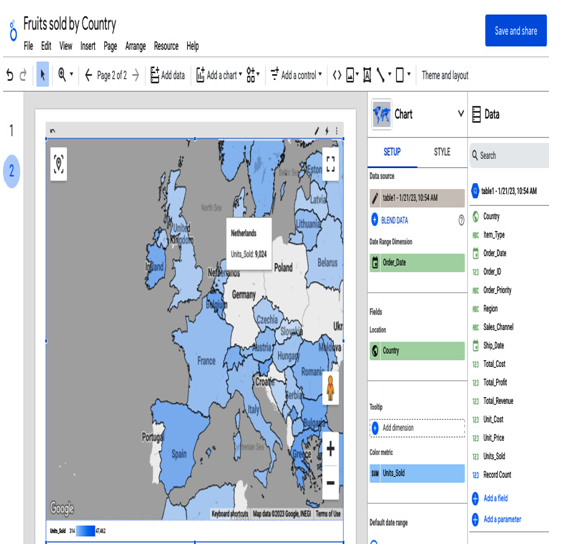Select Country field in Data panel
Image resolution: width=563 pixels, height=548 pixels.
491,217
